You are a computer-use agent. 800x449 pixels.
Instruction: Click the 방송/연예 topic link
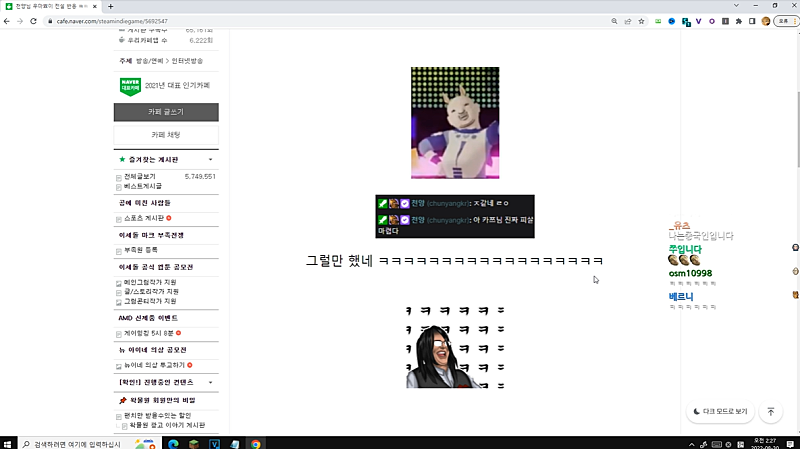tap(149, 61)
